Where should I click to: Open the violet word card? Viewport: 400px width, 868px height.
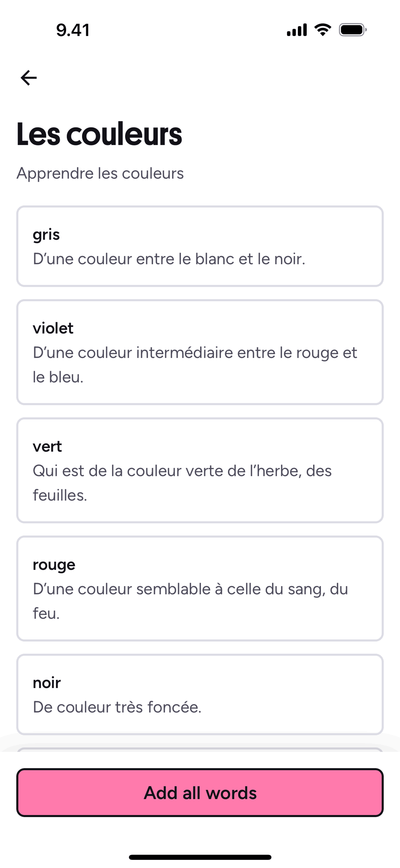click(x=200, y=352)
